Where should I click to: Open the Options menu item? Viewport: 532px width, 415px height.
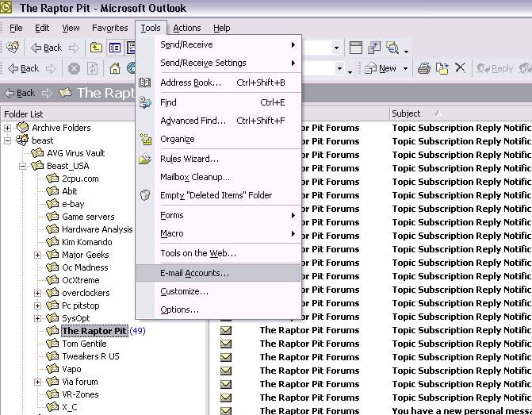pyautogui.click(x=179, y=309)
